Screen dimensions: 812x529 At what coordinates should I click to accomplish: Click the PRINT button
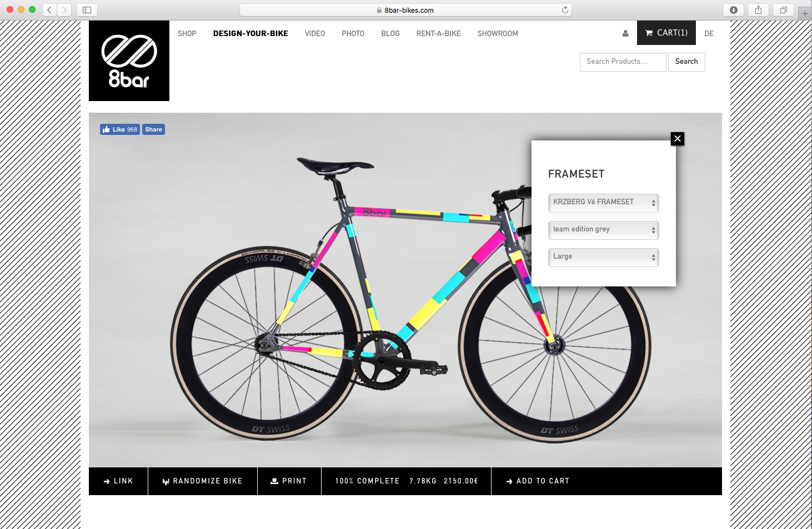click(289, 481)
